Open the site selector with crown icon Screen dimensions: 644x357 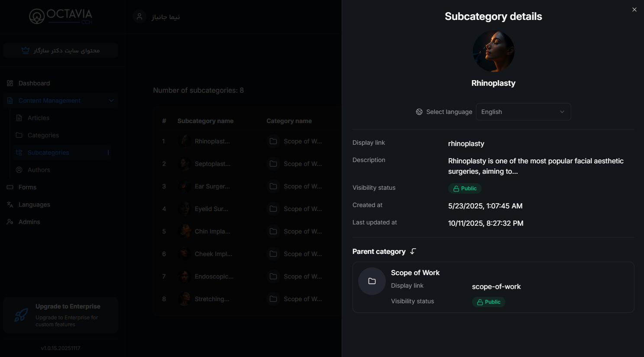tap(61, 50)
